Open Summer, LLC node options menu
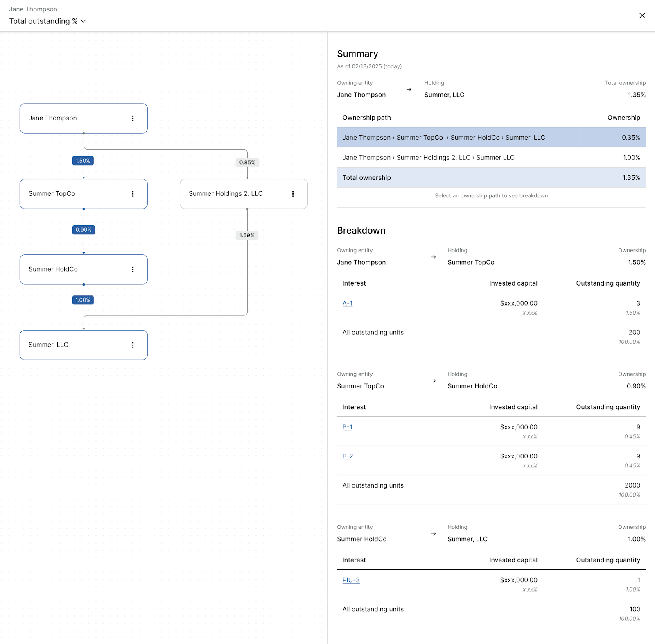 click(x=133, y=345)
